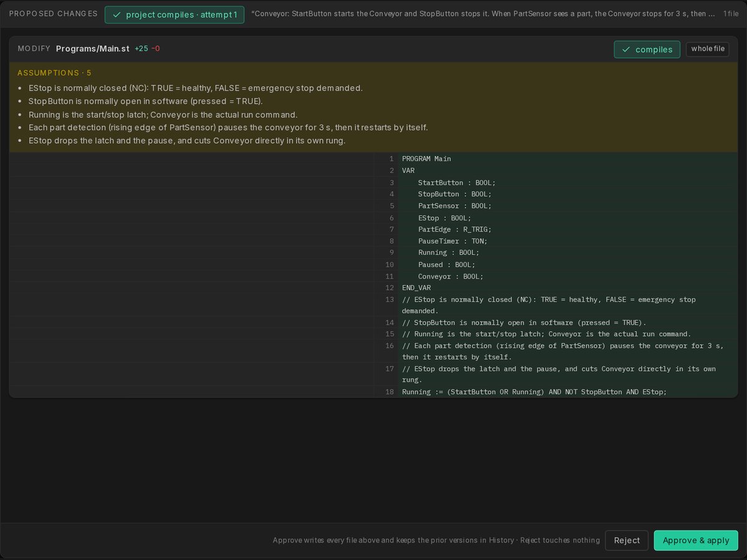Click line number 18 in the diff gutter

(389, 392)
